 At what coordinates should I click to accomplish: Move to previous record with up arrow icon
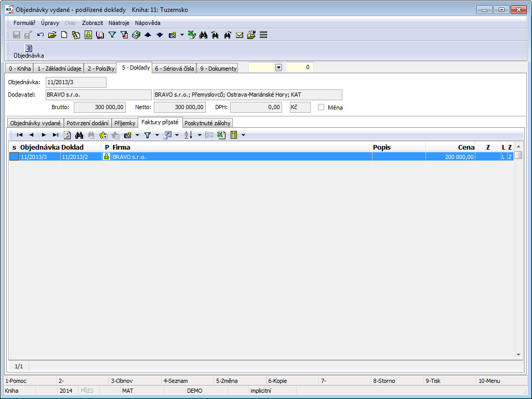tap(148, 35)
